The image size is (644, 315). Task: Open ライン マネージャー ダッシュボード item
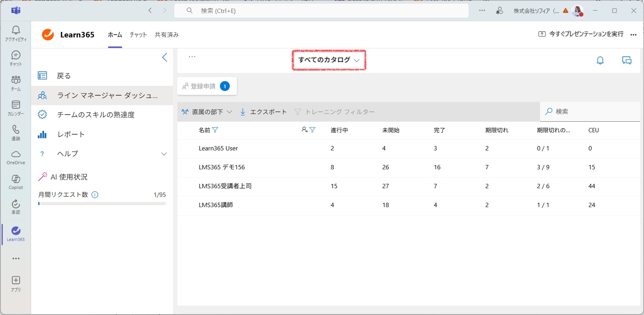tap(102, 95)
